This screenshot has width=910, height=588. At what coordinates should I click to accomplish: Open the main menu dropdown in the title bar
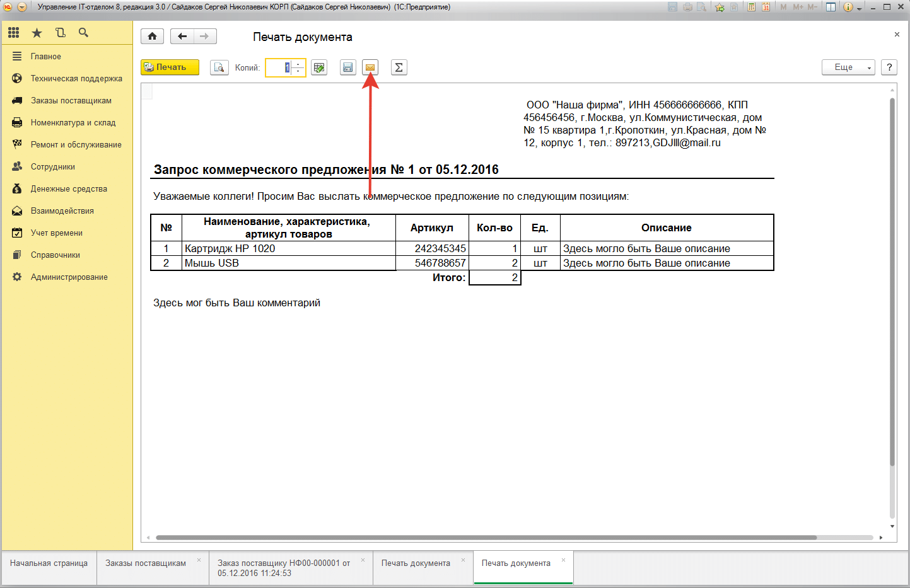[x=22, y=7]
